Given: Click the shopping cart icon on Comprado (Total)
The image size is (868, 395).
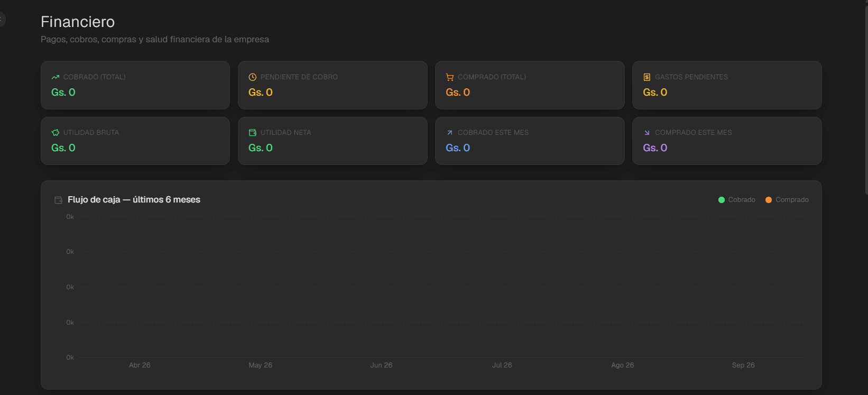Looking at the screenshot, I should click(x=450, y=77).
